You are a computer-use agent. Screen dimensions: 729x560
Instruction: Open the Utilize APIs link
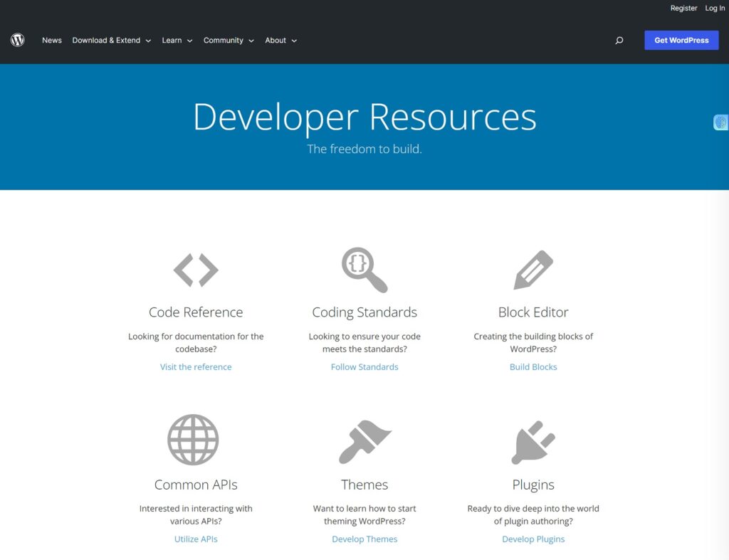(x=196, y=539)
